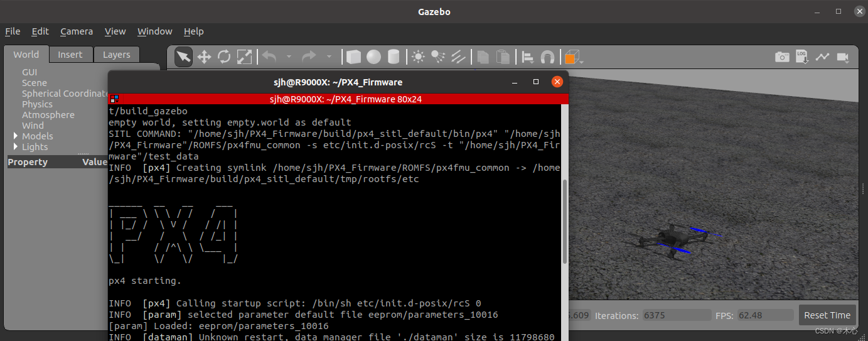868x341 pixels.
Task: Select Physics in world tree
Action: coord(38,104)
